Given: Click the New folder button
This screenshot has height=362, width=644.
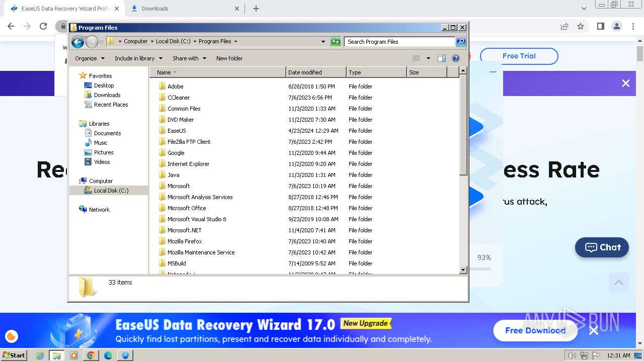Looking at the screenshot, I should [229, 58].
